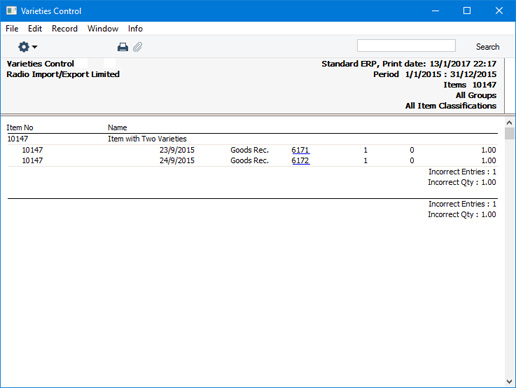
Task: Click the scrollbar up arrow
Action: 509,123
